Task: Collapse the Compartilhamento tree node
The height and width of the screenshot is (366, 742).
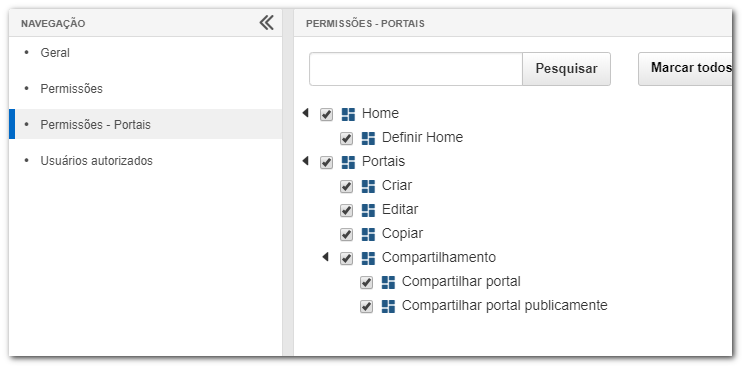Action: point(325,257)
